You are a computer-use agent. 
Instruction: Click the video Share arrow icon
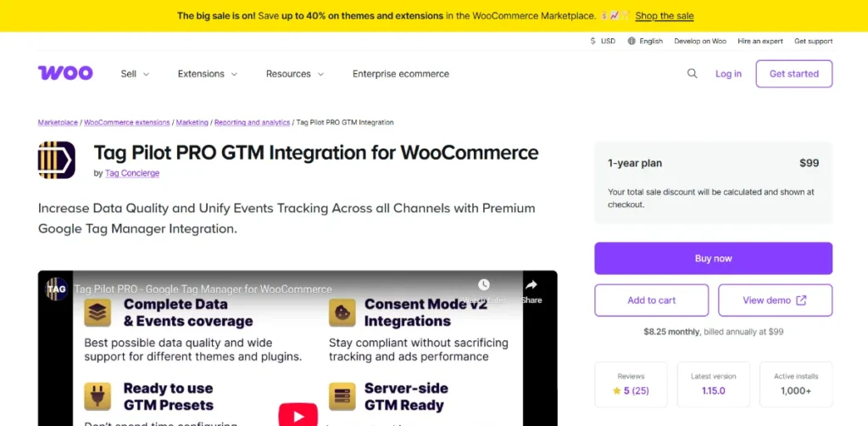(x=531, y=285)
